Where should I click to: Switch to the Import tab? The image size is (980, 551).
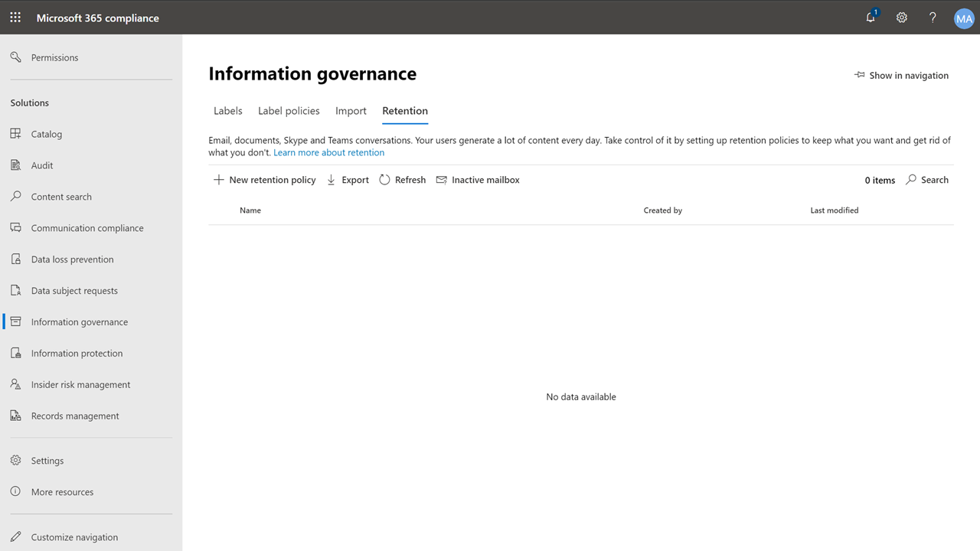pyautogui.click(x=351, y=111)
